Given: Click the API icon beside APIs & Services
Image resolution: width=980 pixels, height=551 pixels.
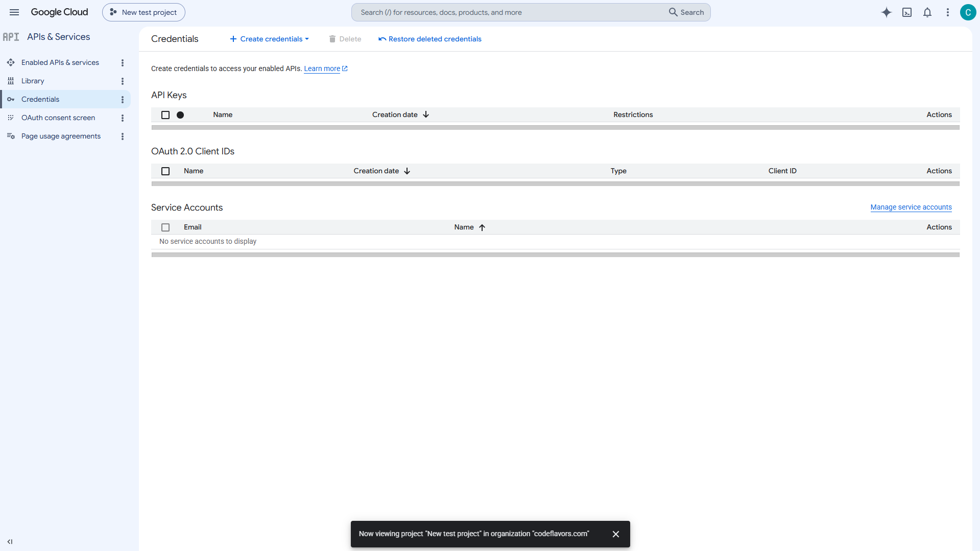Looking at the screenshot, I should click(11, 37).
